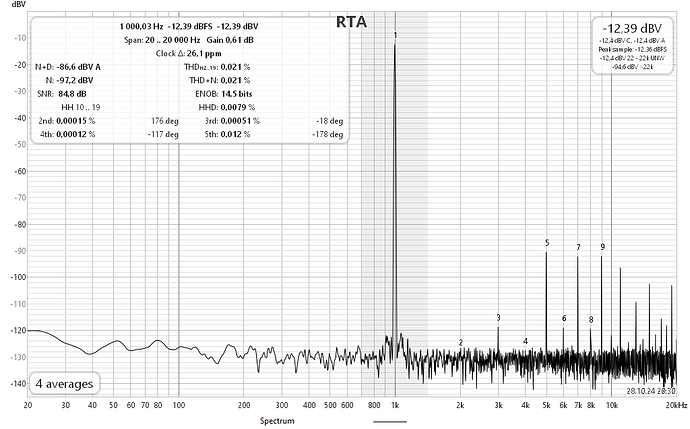
Task: Click harmonic marker 1 at the fundamental peak
Action: point(395,35)
